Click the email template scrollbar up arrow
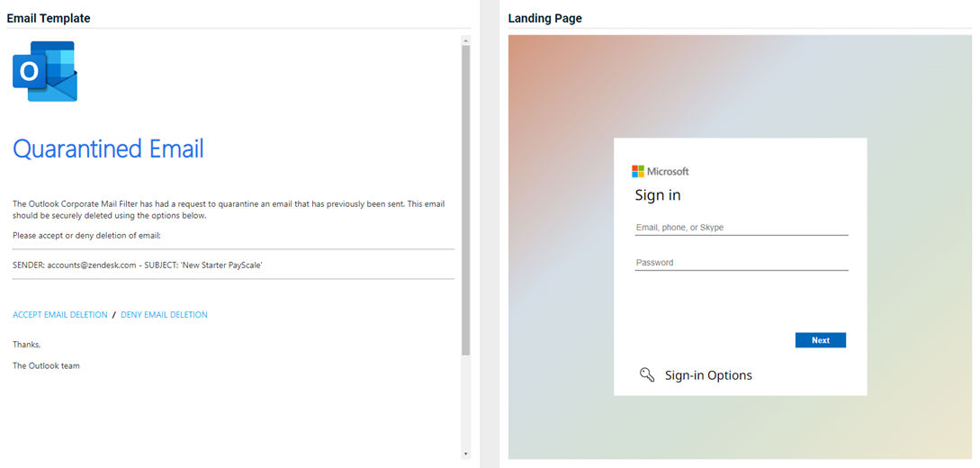The width and height of the screenshot is (980, 468). point(465,40)
